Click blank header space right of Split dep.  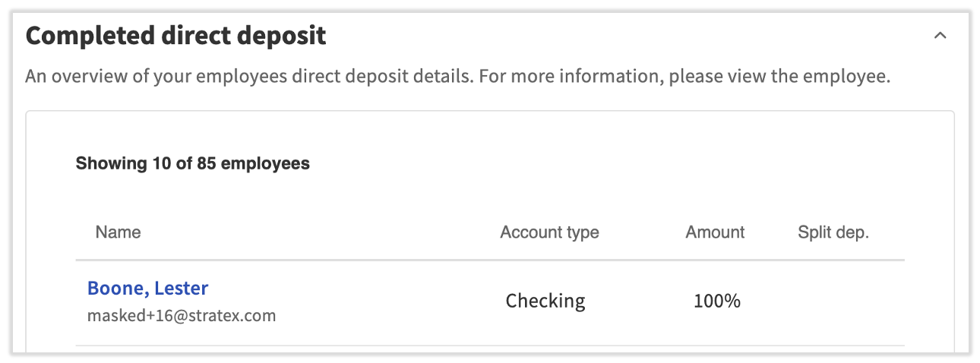887,232
